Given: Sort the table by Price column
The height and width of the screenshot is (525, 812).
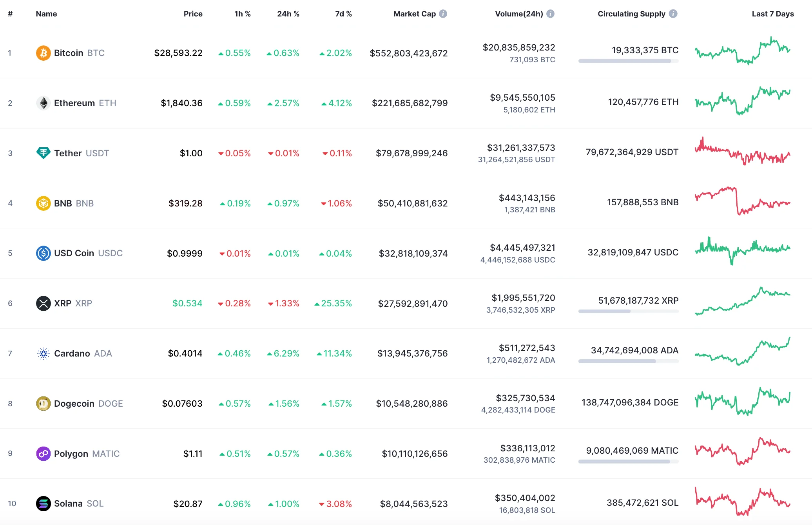Looking at the screenshot, I should [193, 14].
